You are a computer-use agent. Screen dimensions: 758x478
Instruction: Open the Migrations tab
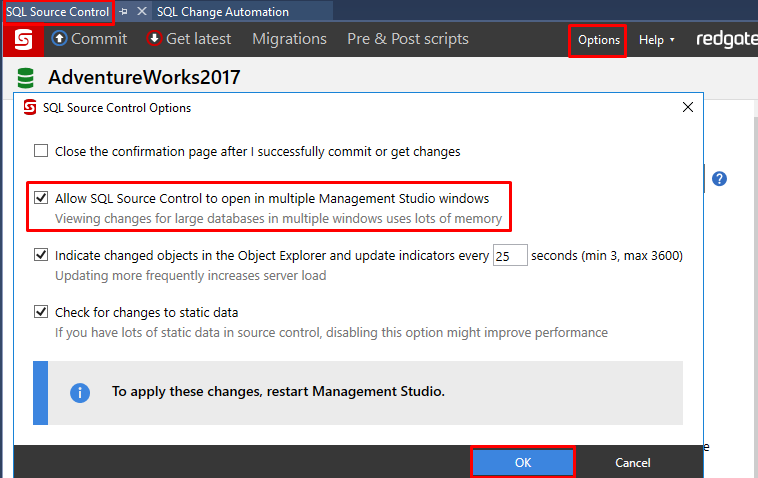(x=290, y=39)
